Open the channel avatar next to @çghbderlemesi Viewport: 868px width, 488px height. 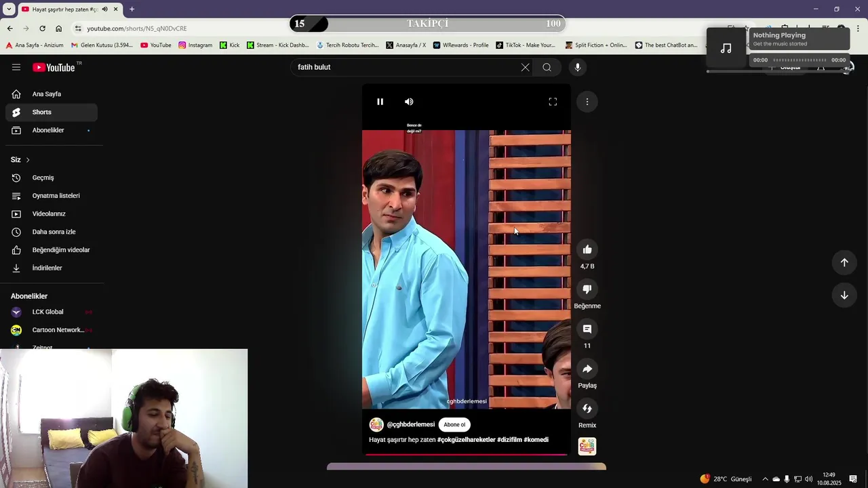pyautogui.click(x=376, y=425)
